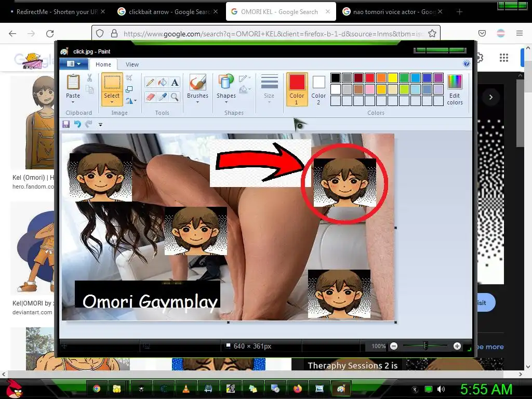Open the shape Outline dropdown
The height and width of the screenshot is (399, 532).
coord(245,79)
